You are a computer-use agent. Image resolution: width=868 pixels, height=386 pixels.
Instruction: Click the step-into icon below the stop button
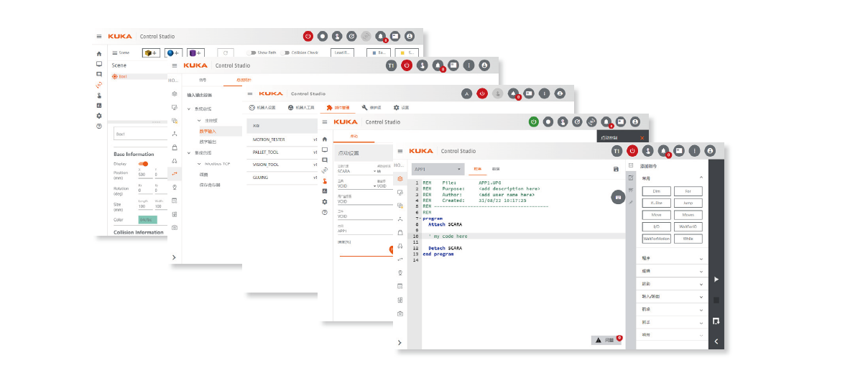tap(716, 321)
